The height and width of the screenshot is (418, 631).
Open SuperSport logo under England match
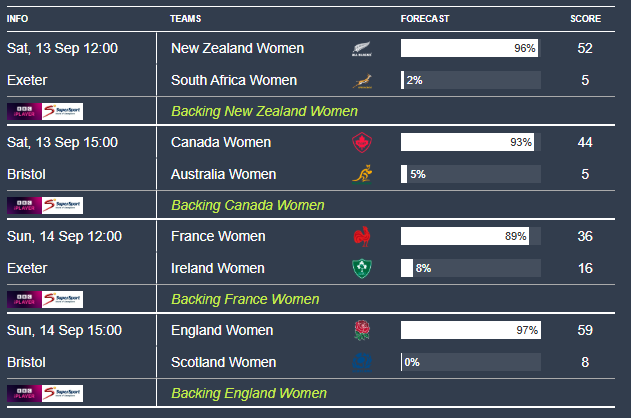click(62, 393)
